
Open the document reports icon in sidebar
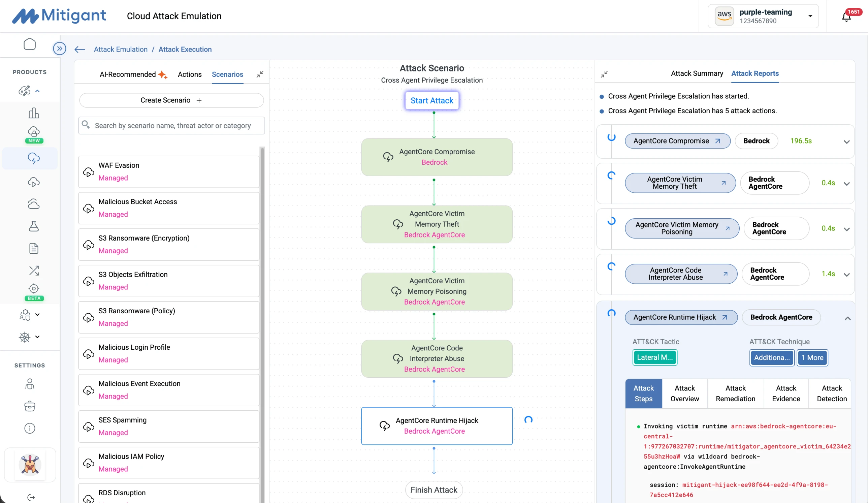coord(34,248)
